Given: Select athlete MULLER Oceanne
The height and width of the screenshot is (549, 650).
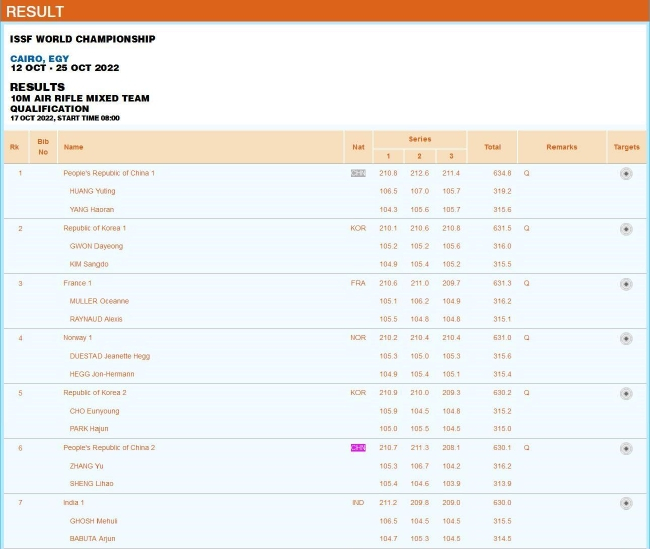Looking at the screenshot, I should (99, 301).
